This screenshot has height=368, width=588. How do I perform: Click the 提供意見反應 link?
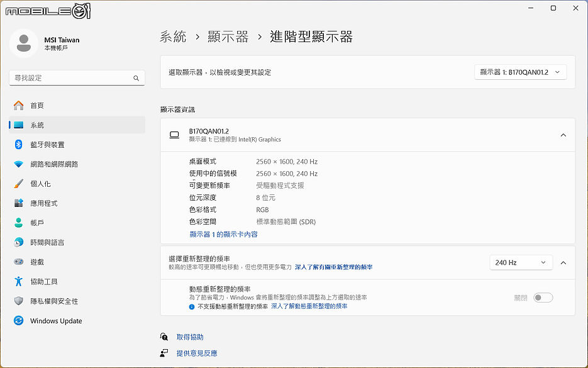click(197, 353)
